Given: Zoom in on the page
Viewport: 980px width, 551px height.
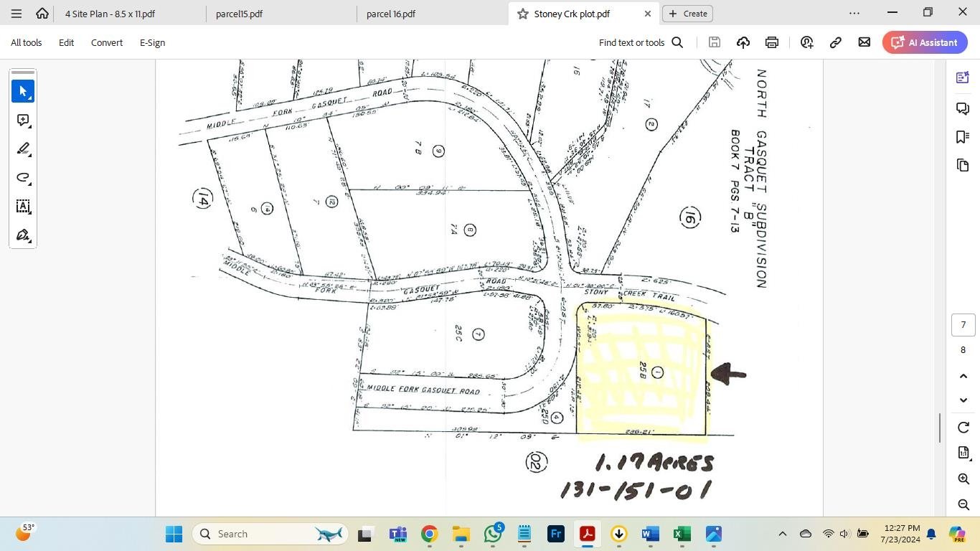Looking at the screenshot, I should tap(963, 479).
